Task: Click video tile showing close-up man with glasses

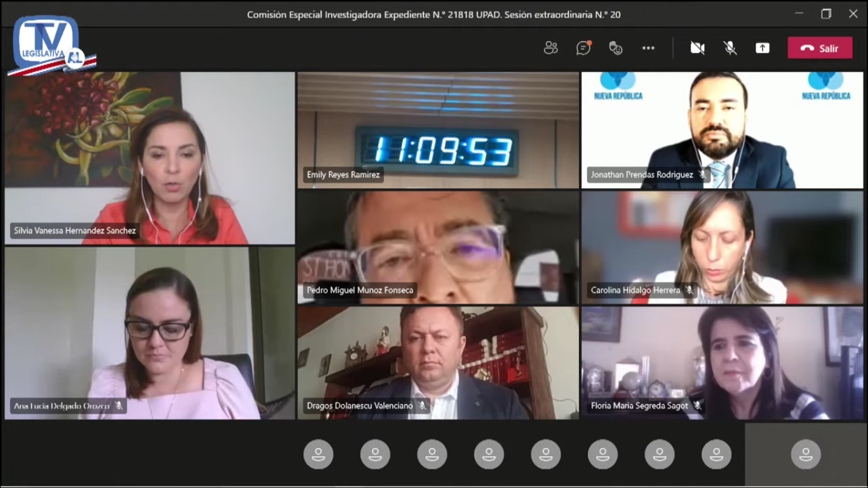Action: click(x=438, y=247)
